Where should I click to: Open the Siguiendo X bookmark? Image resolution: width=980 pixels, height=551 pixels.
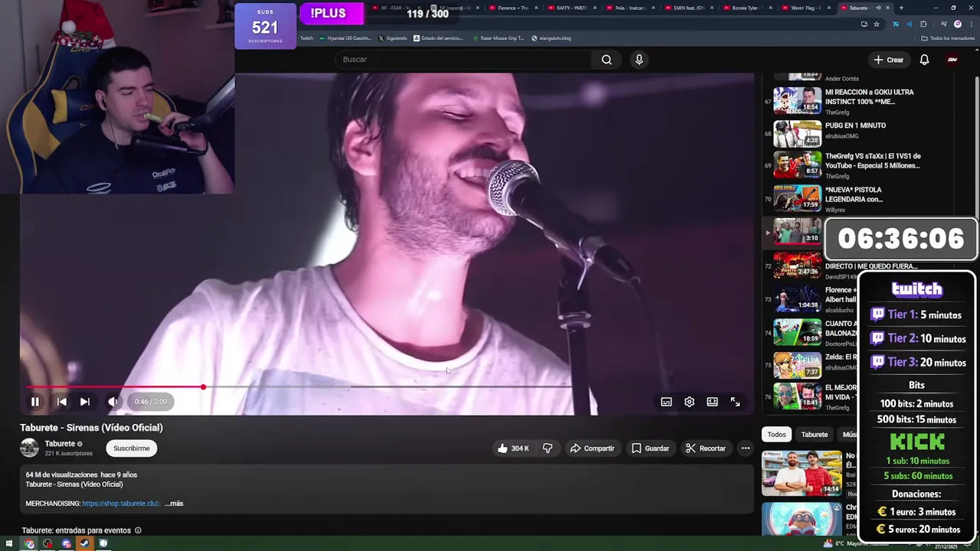coord(393,38)
